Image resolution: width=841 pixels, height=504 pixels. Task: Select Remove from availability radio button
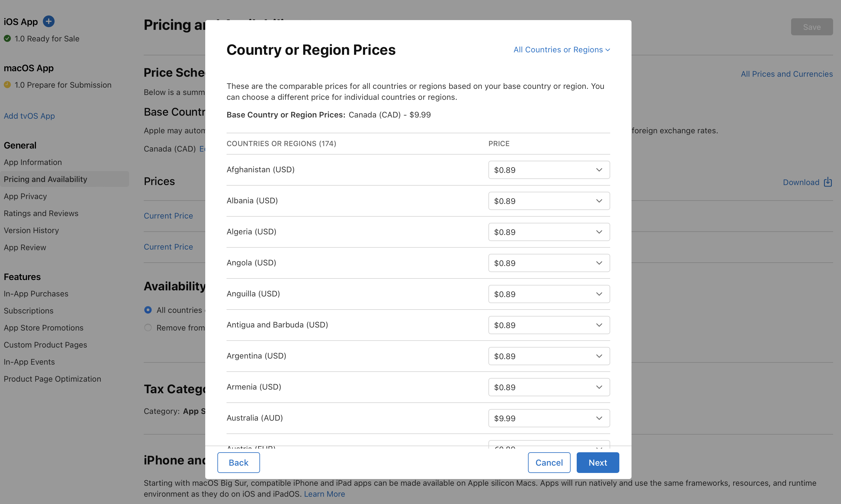point(148,327)
